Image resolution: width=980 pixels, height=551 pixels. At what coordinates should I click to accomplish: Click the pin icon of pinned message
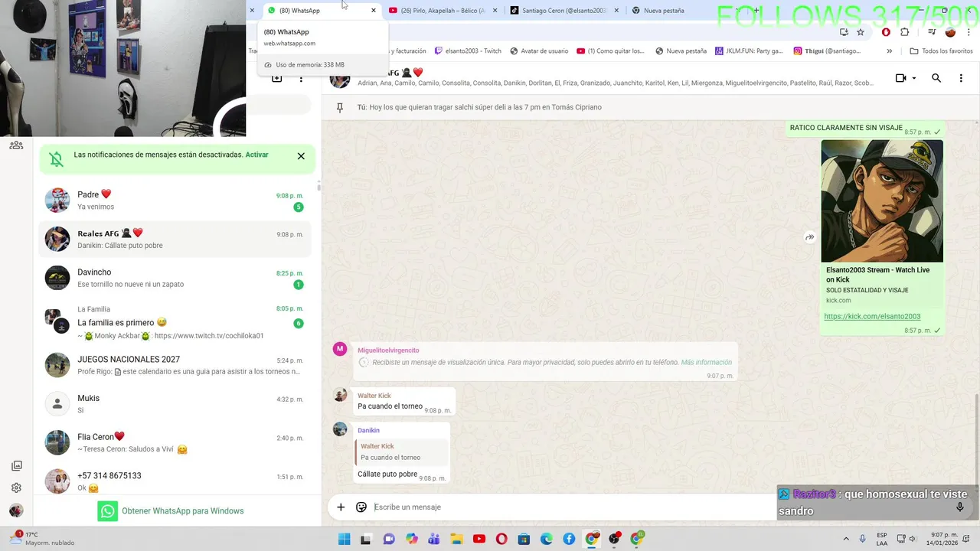340,108
